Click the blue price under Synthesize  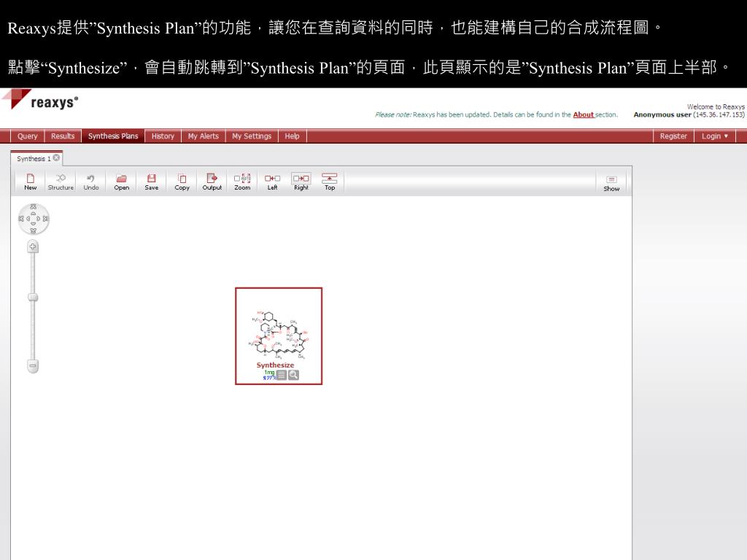click(269, 377)
